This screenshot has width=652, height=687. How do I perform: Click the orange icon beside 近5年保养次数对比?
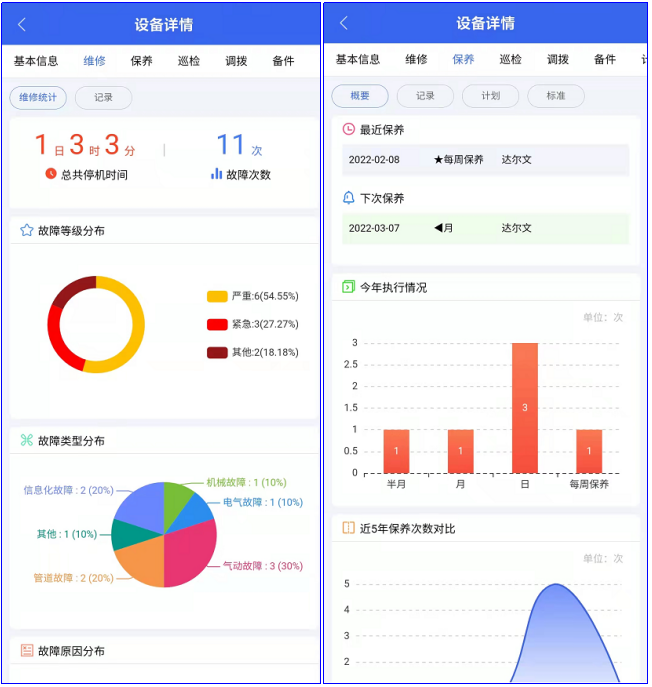(349, 528)
